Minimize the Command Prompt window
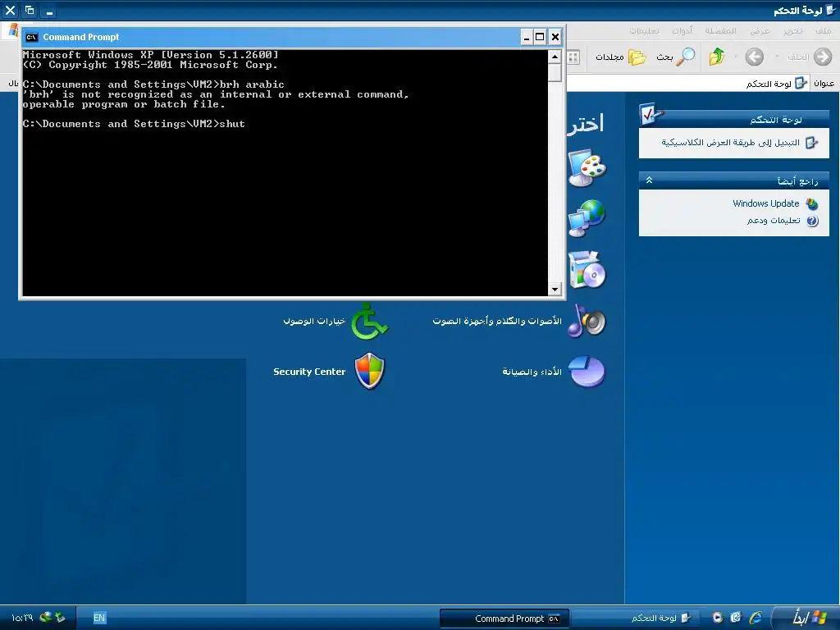840x630 pixels. pos(526,37)
